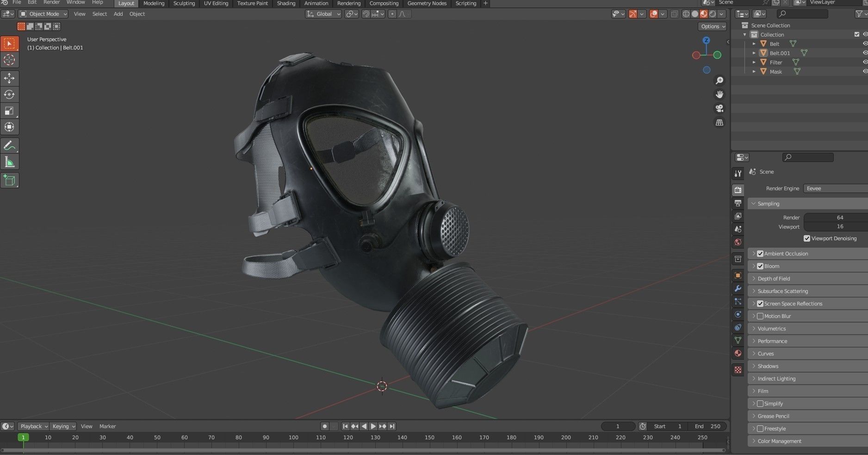Click the Render samples value field

(x=836, y=218)
